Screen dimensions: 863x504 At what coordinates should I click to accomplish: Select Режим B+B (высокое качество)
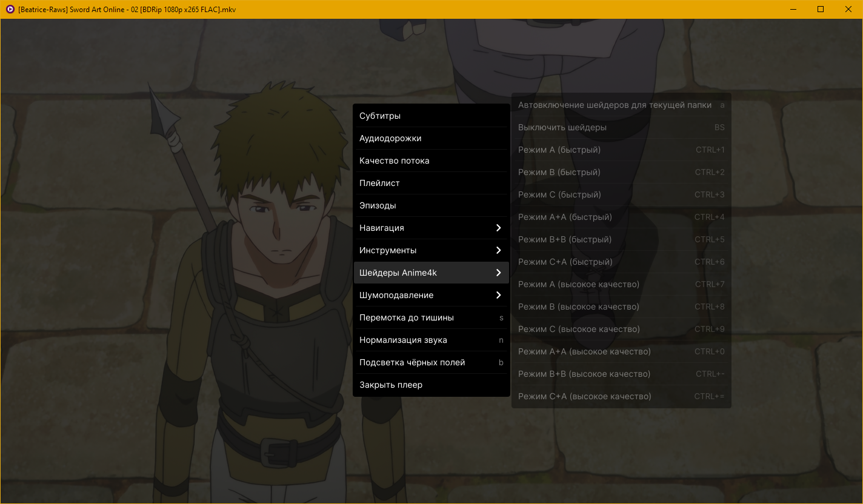pyautogui.click(x=621, y=374)
